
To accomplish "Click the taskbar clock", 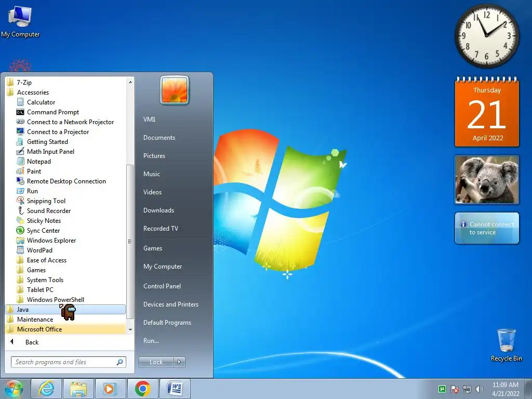I will point(505,389).
